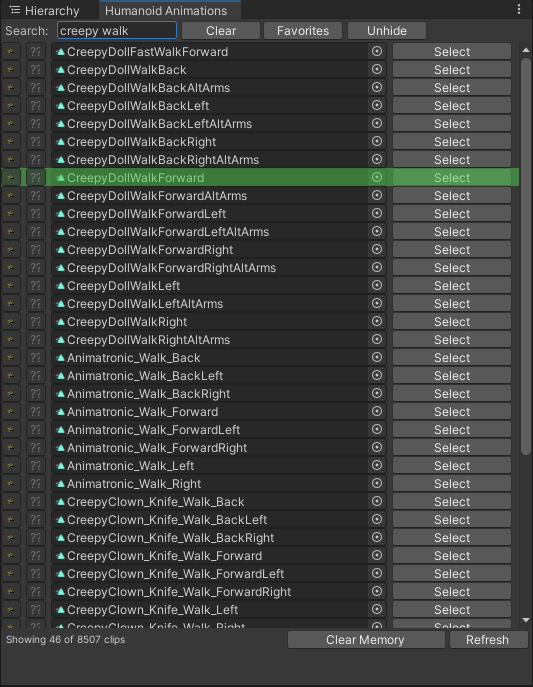
Task: Toggle the ?? icon on CreepyDollWalkBackRightAltArms
Action: (x=35, y=159)
